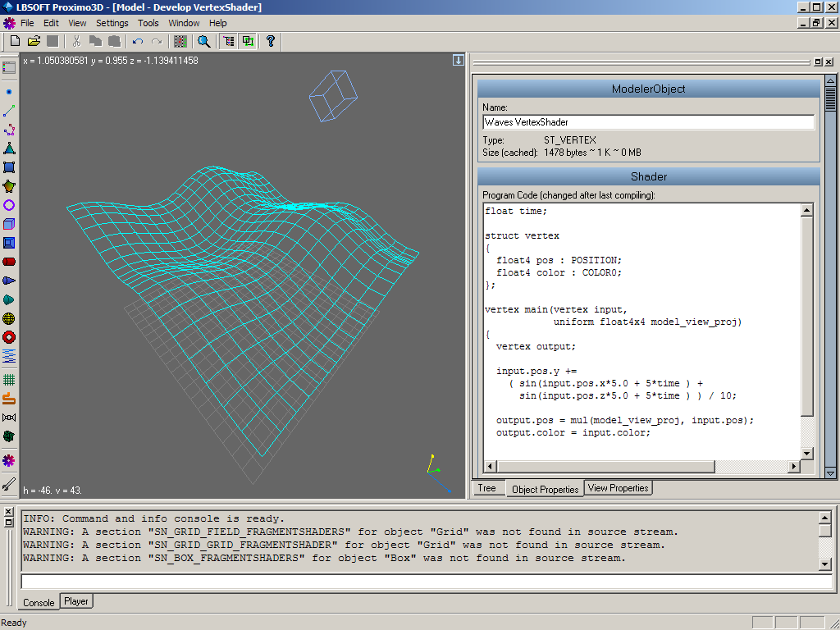Select the green grid object tool
The width and height of the screenshot is (840, 630).
pyautogui.click(x=9, y=380)
